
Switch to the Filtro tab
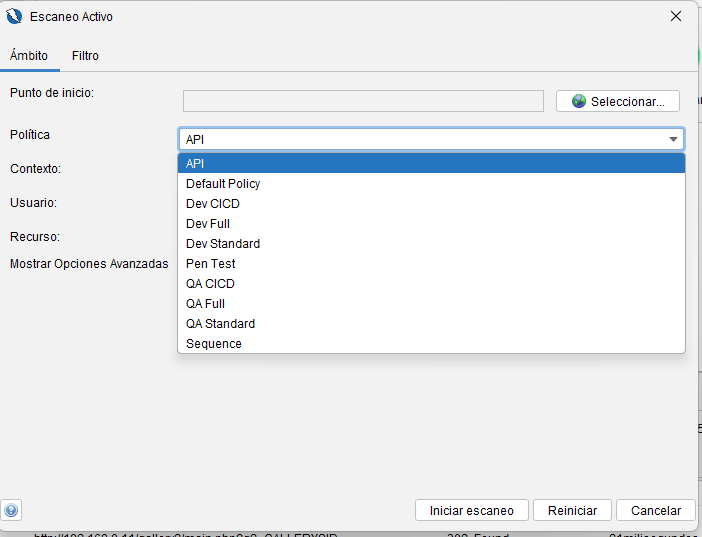[85, 56]
